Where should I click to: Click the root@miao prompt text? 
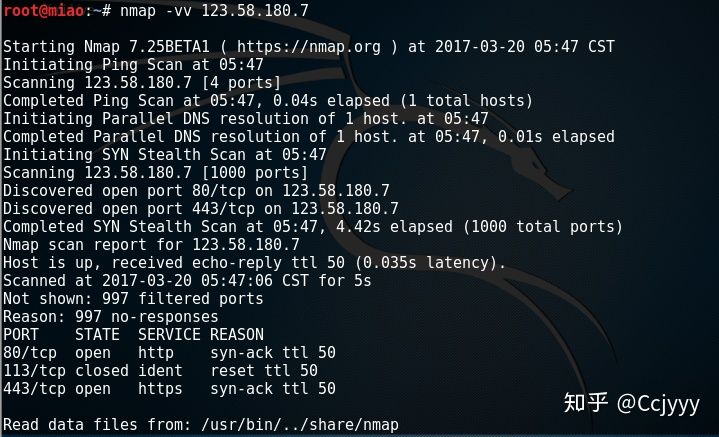point(44,10)
